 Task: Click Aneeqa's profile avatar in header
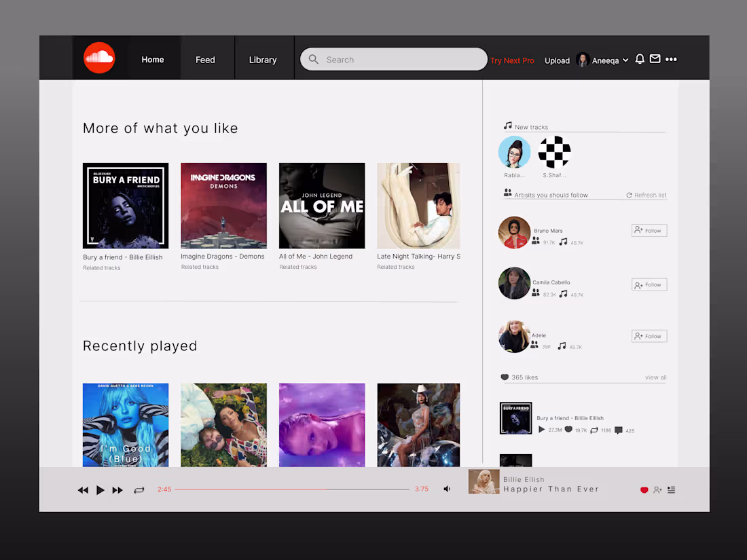point(582,60)
